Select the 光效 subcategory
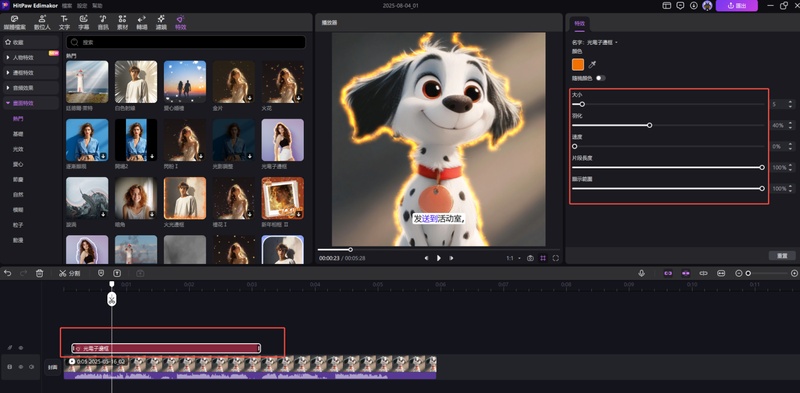The height and width of the screenshot is (393, 800). 18,149
